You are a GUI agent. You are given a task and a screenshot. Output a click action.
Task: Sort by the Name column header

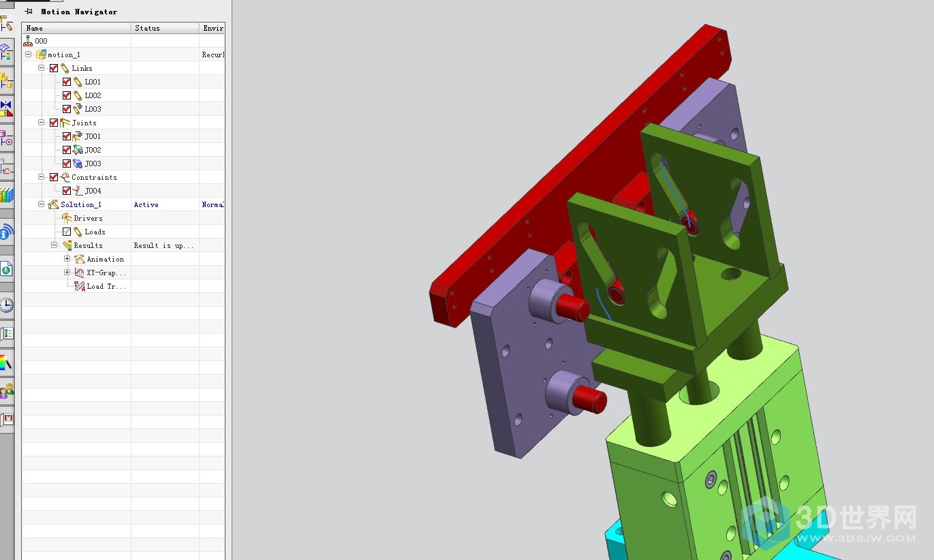[x=76, y=28]
